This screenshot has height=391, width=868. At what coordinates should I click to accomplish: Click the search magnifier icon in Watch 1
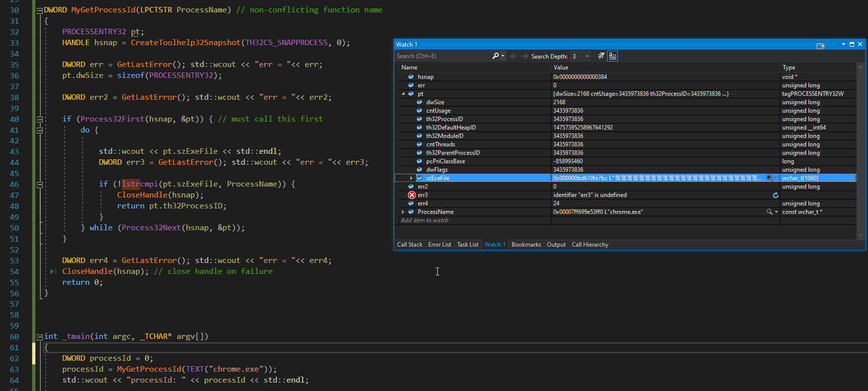click(x=495, y=56)
